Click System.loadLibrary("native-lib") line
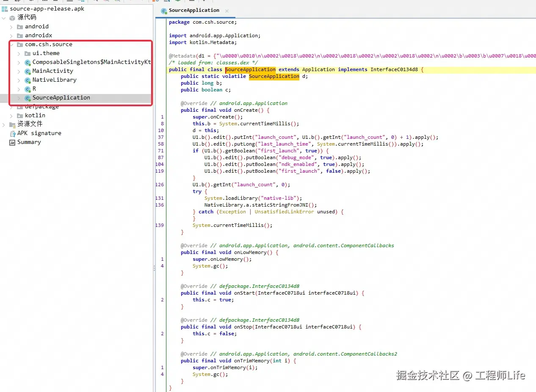This screenshot has height=392, width=536. [253, 198]
